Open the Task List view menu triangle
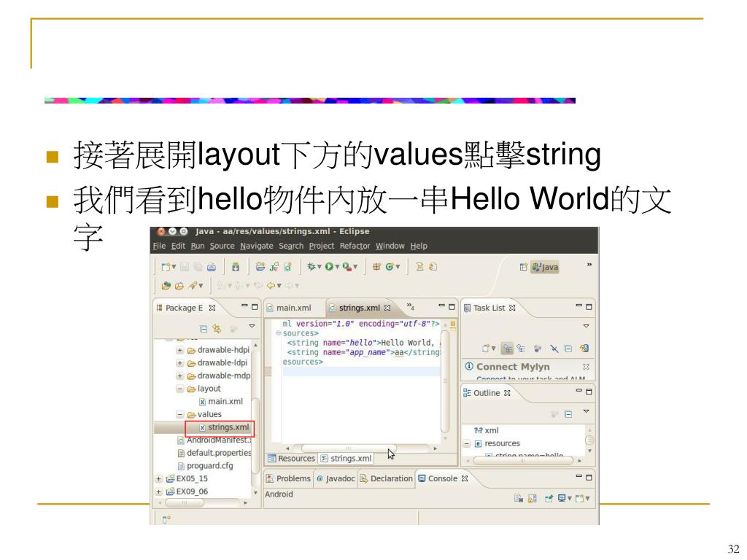 [x=587, y=326]
